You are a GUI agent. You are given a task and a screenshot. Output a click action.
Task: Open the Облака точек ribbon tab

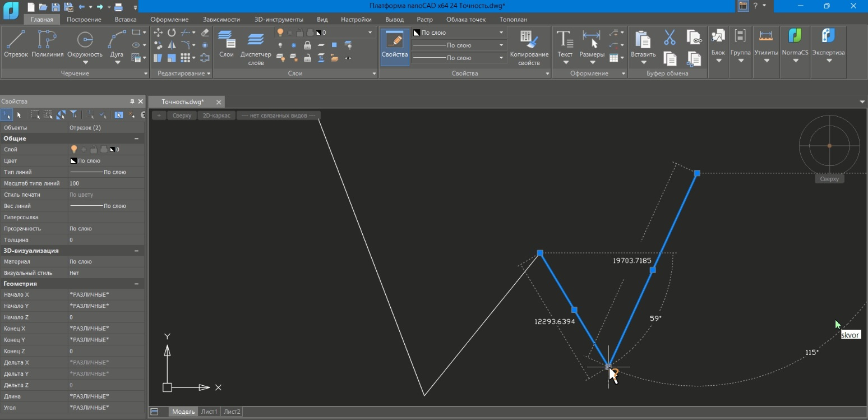click(466, 19)
